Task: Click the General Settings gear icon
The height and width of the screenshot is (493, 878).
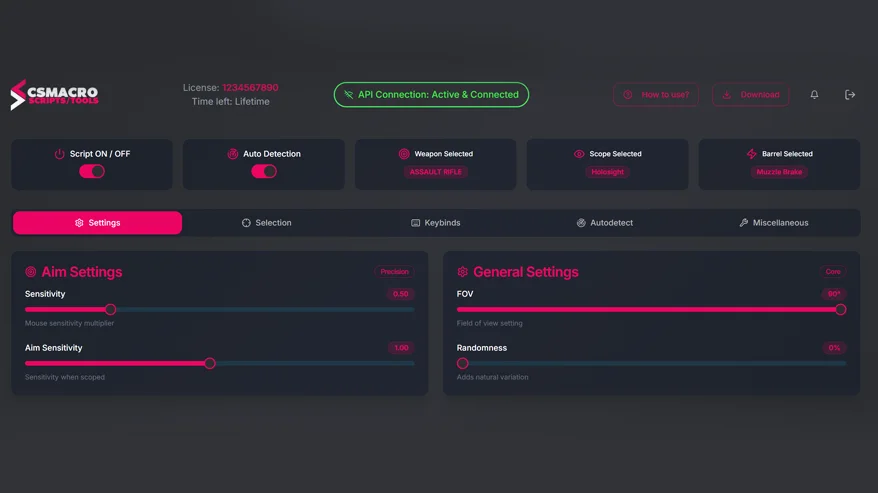Action: click(x=463, y=272)
